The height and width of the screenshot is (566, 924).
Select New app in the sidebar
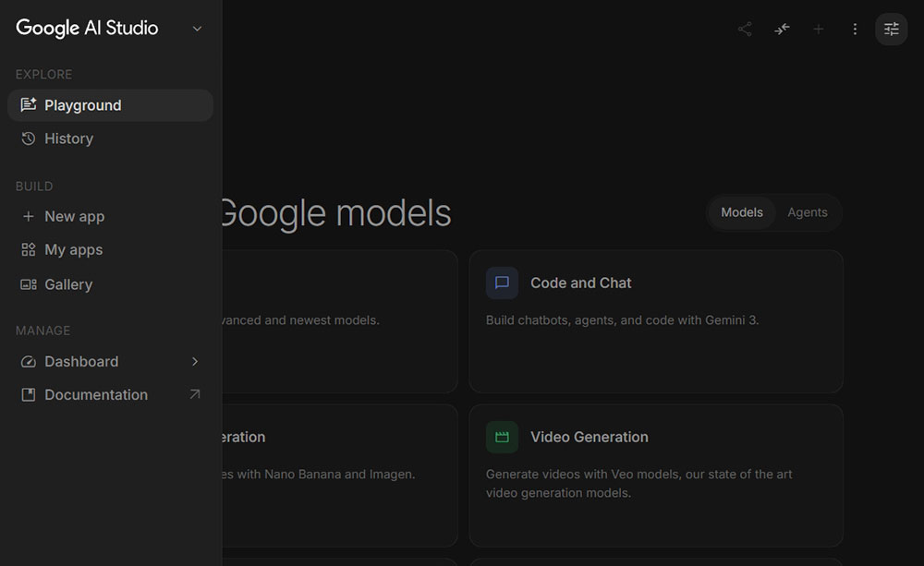(x=110, y=216)
